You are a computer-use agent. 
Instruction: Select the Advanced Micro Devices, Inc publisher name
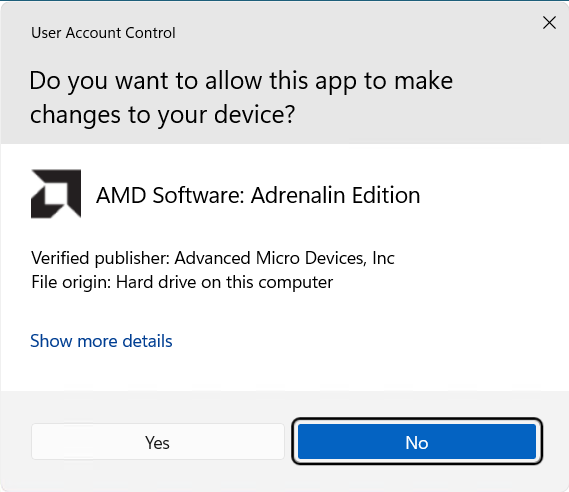(284, 258)
